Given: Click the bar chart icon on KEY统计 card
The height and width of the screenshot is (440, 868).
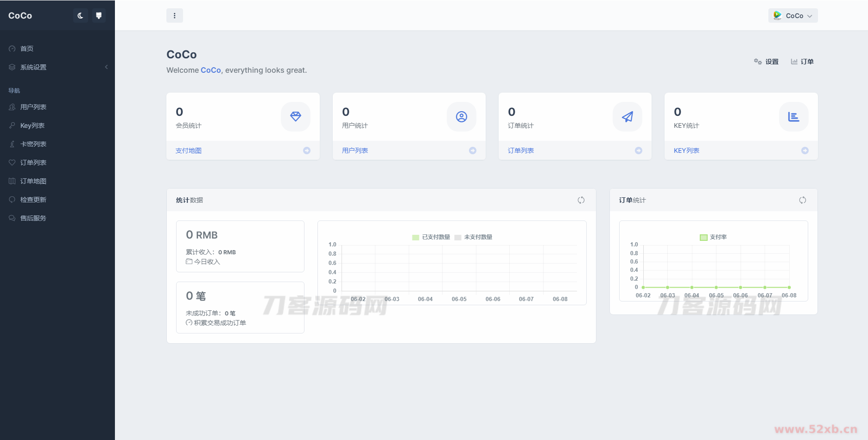Looking at the screenshot, I should 793,117.
